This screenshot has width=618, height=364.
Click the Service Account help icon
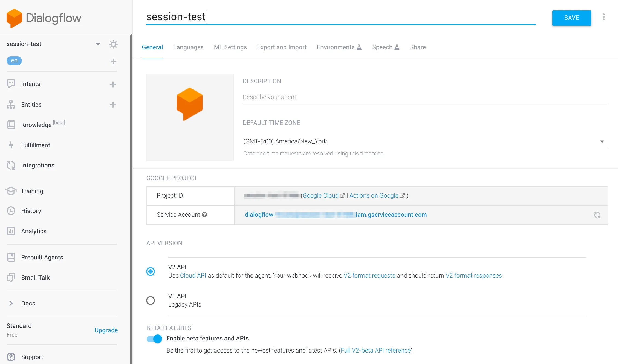coord(204,215)
